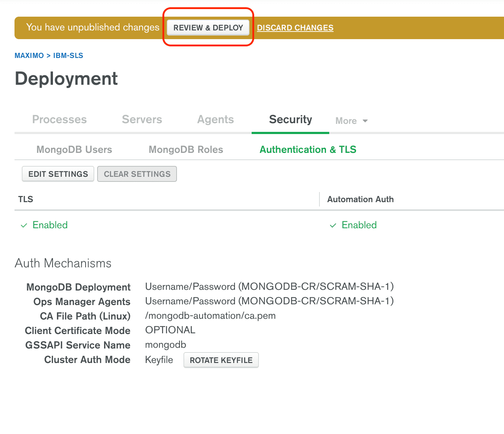Click the 'mongodb' GSSAPI service name value

click(x=165, y=345)
